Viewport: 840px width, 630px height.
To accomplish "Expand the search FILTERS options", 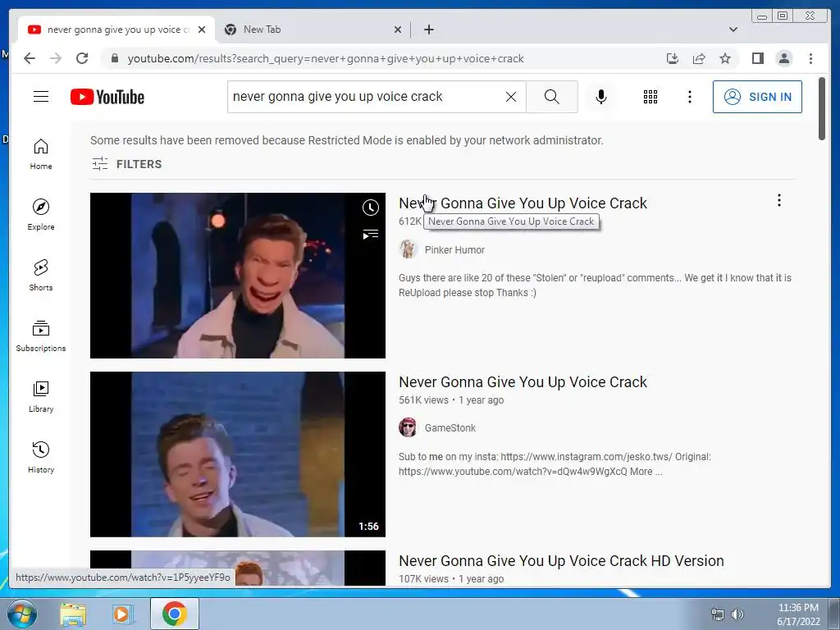I will coord(126,164).
